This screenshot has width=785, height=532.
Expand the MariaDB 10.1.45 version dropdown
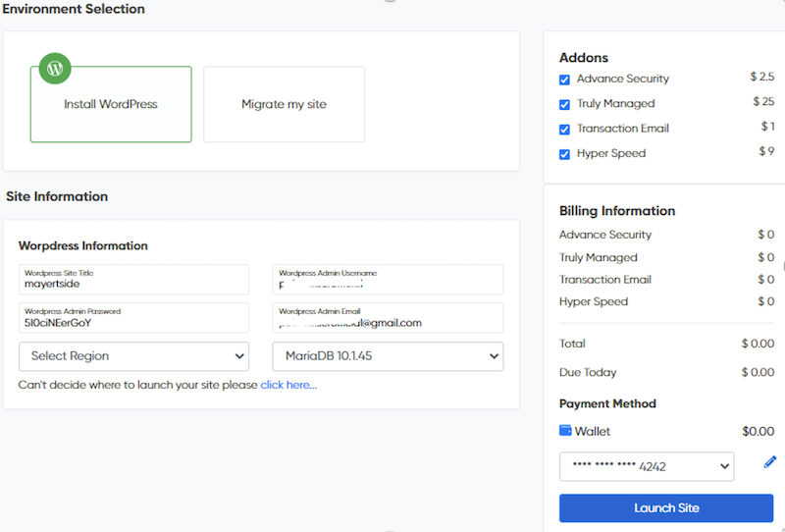tap(388, 356)
